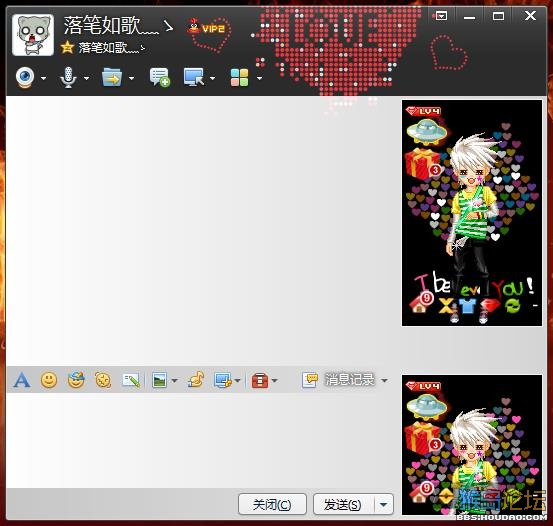Open the applications grid icon
The height and width of the screenshot is (526, 553).
point(239,78)
